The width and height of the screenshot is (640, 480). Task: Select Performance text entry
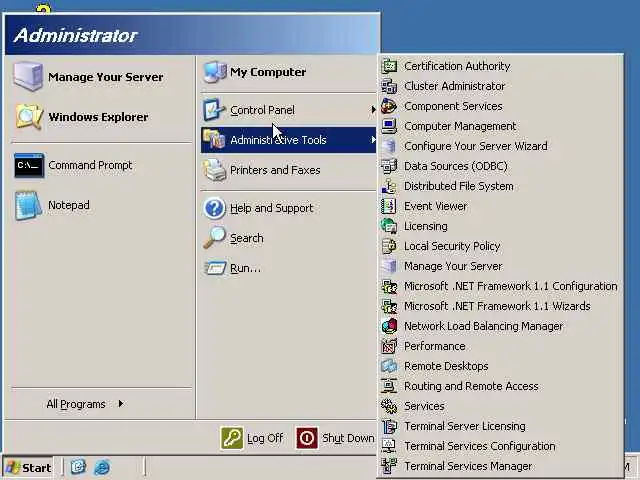(x=434, y=346)
